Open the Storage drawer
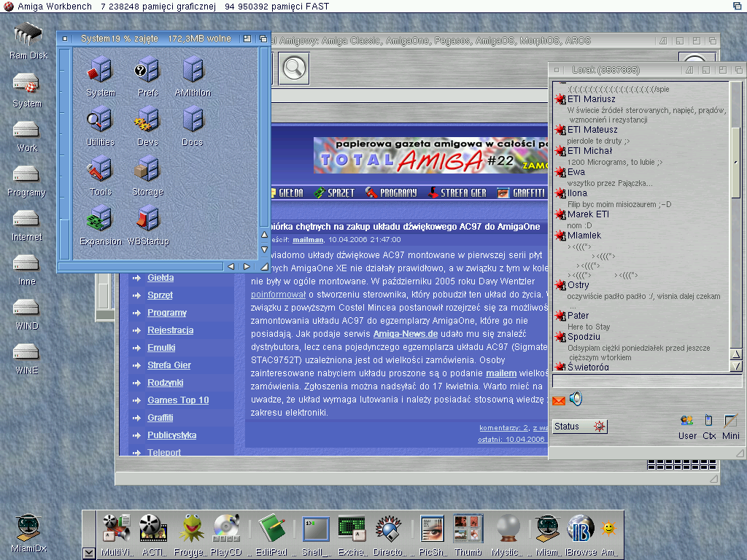This screenshot has width=747, height=560. pyautogui.click(x=147, y=176)
